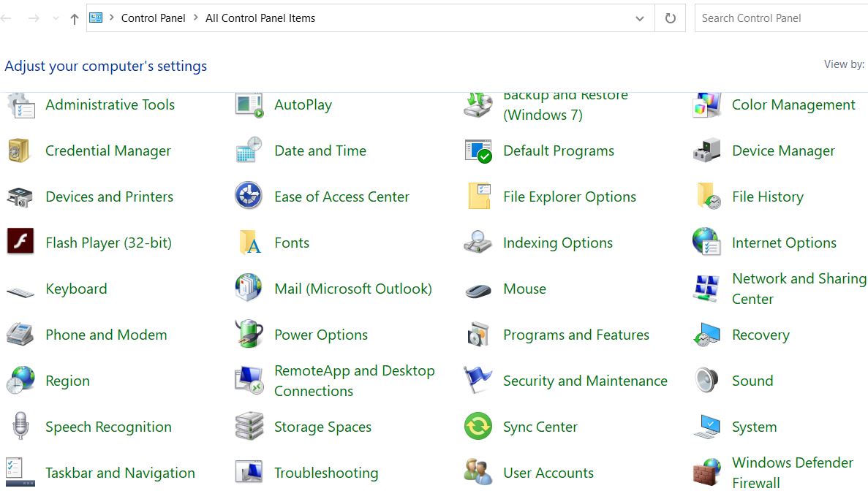Click the Mouse icon

point(478,291)
